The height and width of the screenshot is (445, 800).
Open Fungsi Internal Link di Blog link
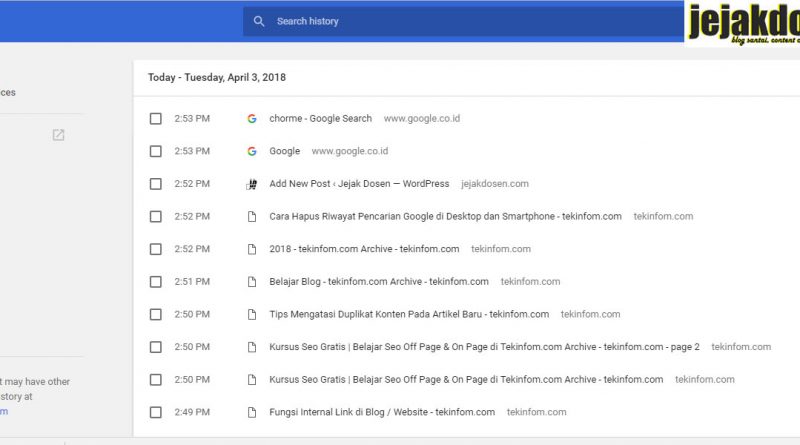coord(382,412)
